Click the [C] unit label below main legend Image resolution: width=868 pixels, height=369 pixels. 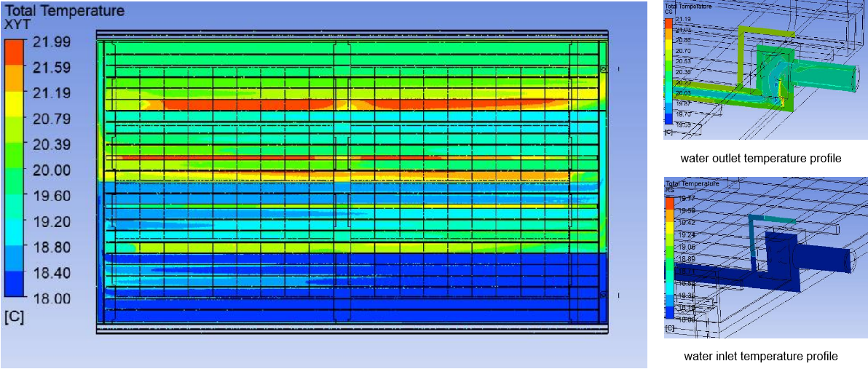(14, 317)
